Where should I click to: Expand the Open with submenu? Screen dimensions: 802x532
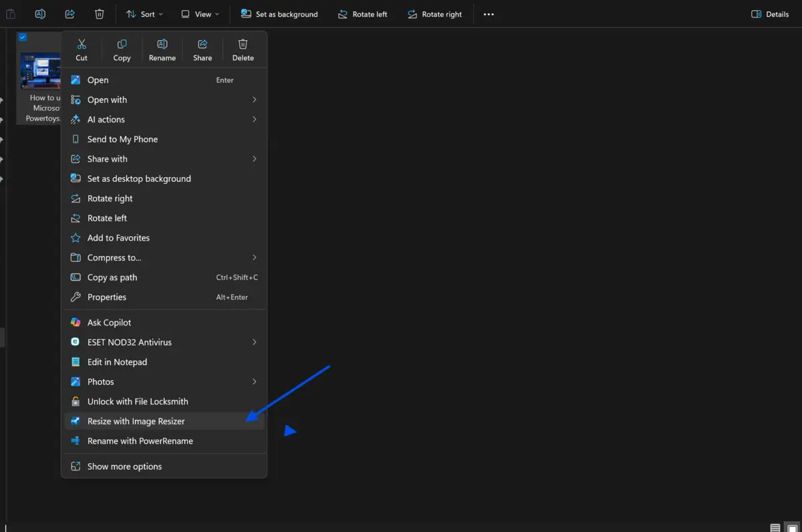[x=164, y=100]
